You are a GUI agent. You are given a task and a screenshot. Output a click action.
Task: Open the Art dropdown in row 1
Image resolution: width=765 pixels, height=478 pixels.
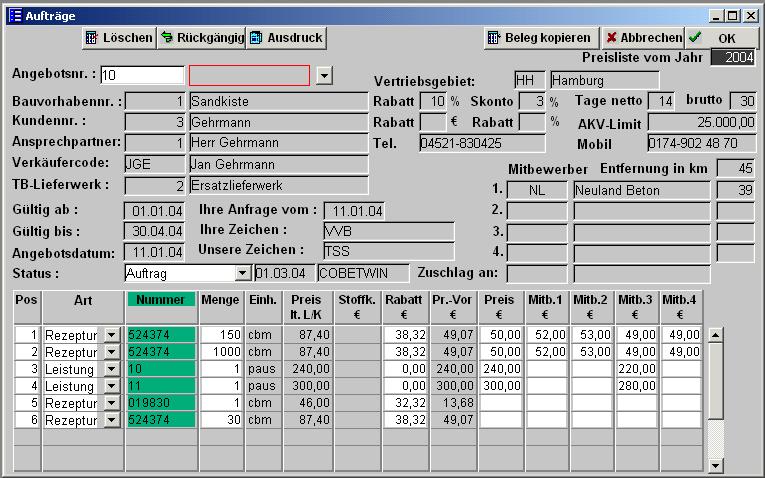111,335
